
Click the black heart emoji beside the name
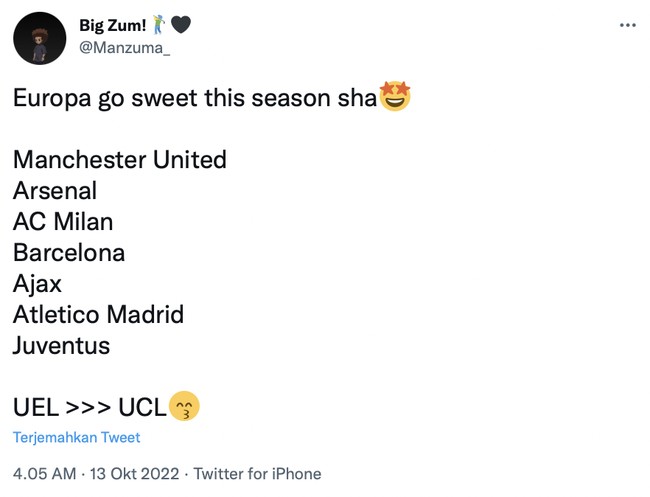click(181, 25)
